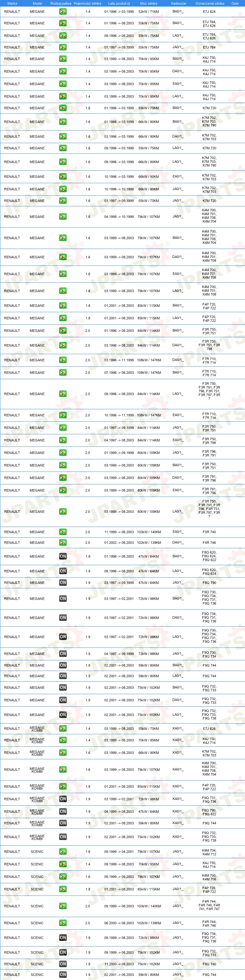The image size is (245, 980).
Task: Select petrol icon in MEGANE KOMBI K4J 750 row
Action: click(x=63, y=740)
